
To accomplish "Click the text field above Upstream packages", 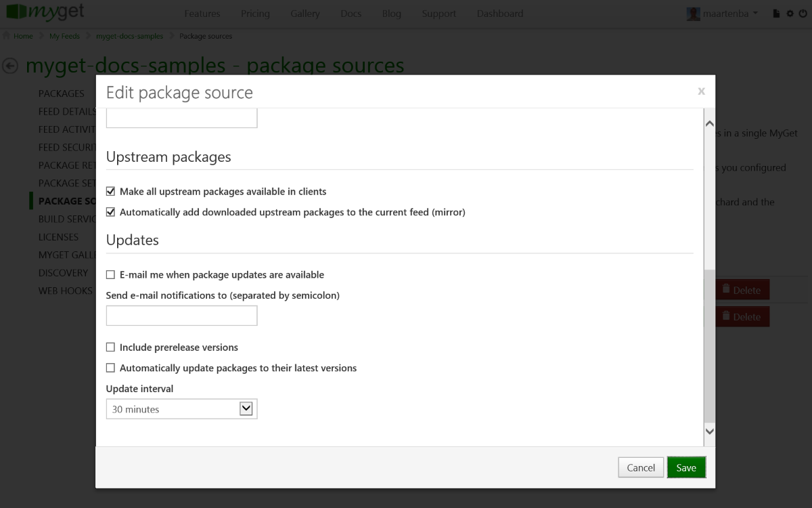I will pos(182,118).
